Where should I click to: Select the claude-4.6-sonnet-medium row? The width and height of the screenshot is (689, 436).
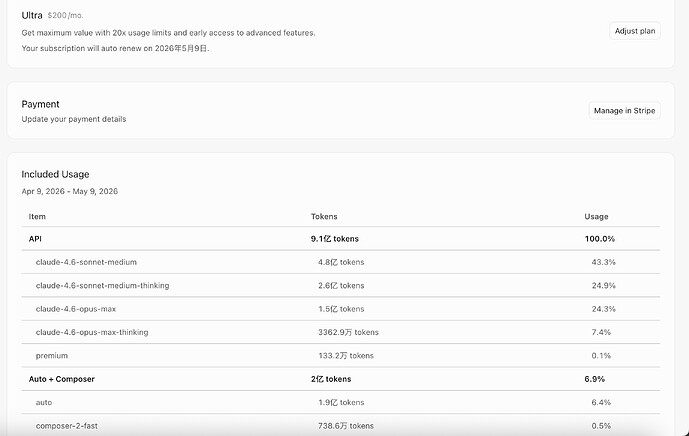[341, 262]
